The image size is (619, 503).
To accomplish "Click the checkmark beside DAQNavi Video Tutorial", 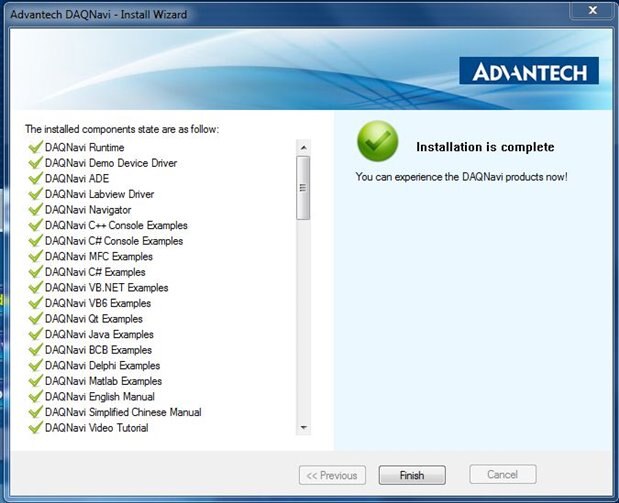I will point(35,428).
